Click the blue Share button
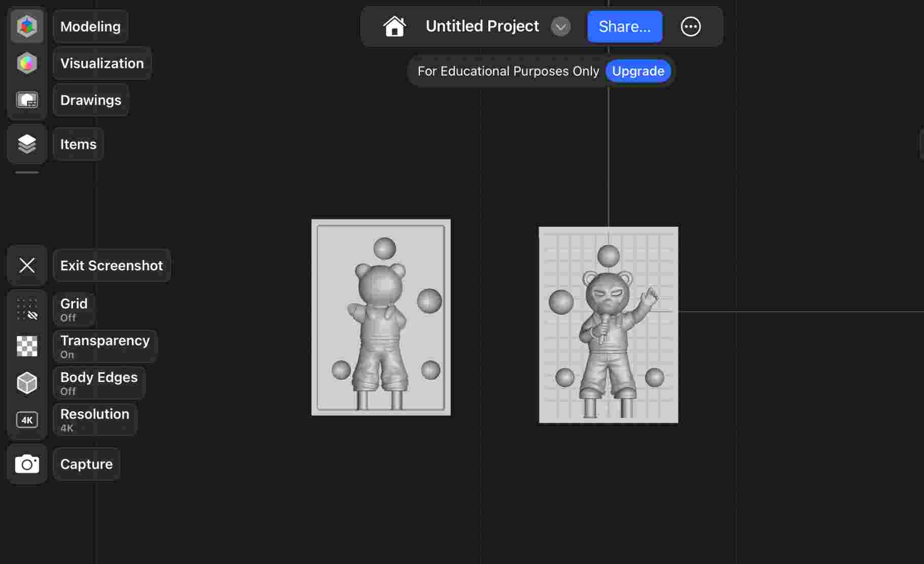 [625, 26]
